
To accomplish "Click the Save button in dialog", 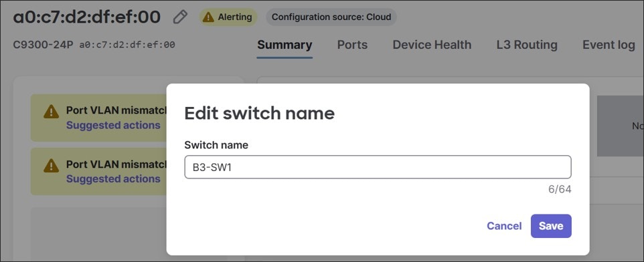I will (551, 226).
